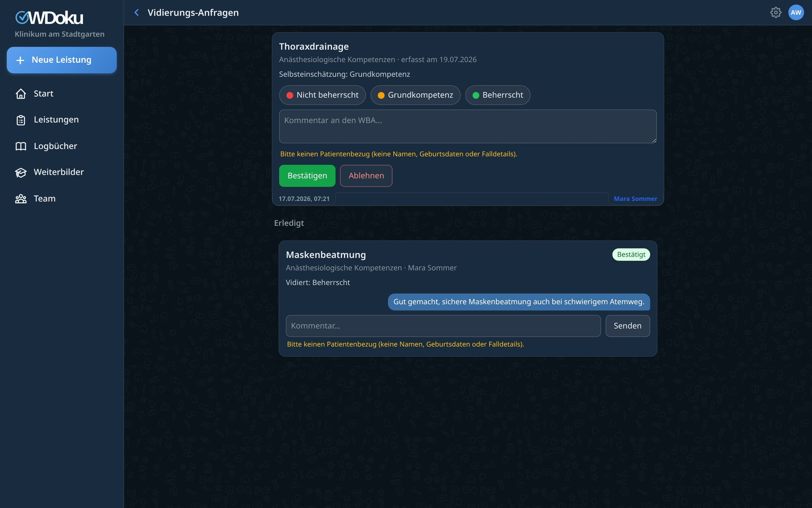This screenshot has height=508, width=812.
Task: Click the Vidiert: Beherrscht text
Action: pos(317,283)
